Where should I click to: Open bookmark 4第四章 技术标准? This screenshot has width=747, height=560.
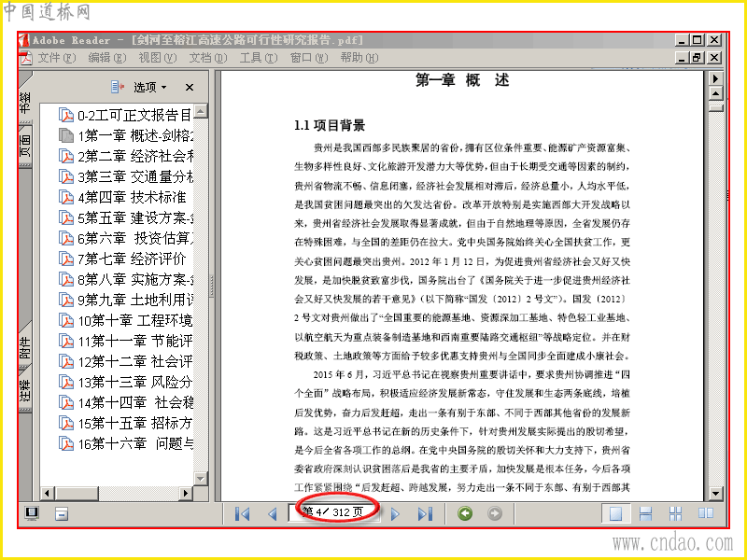point(122,197)
